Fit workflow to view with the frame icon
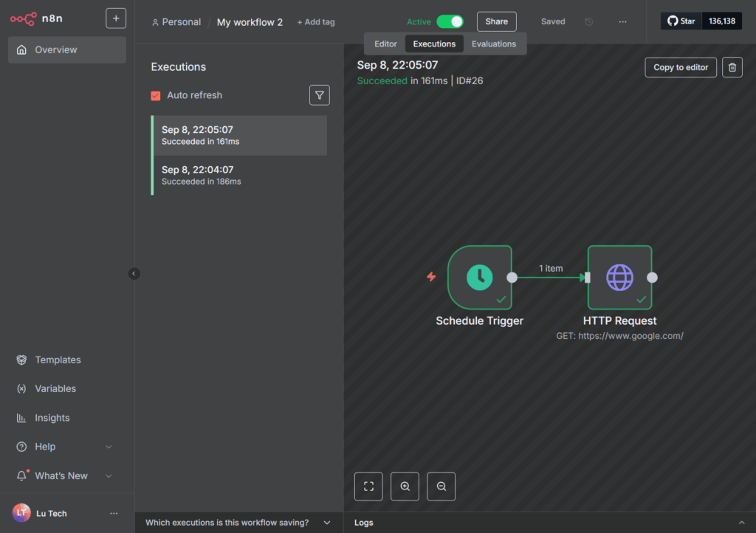This screenshot has height=533, width=756. pos(368,486)
